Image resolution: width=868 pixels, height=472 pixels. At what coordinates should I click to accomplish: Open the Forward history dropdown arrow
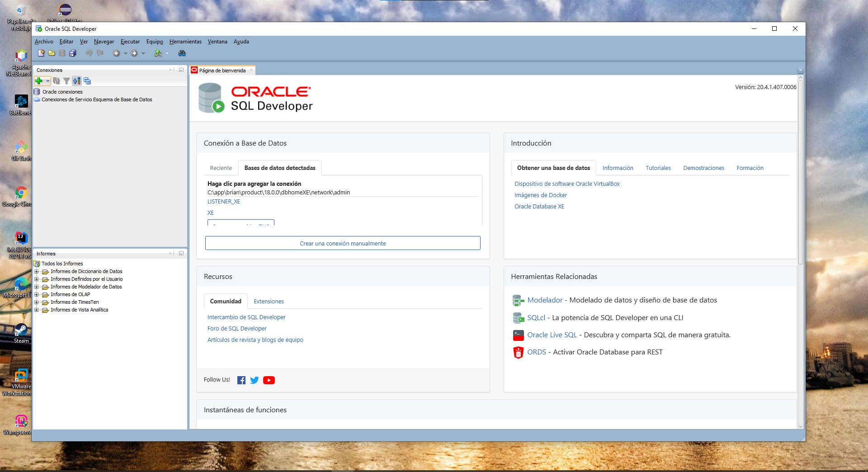[143, 53]
